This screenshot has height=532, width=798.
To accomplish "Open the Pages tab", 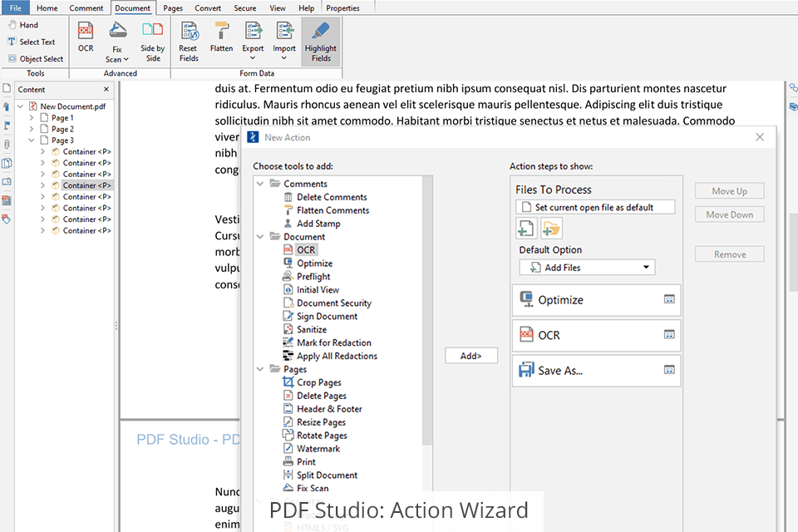I will [173, 8].
